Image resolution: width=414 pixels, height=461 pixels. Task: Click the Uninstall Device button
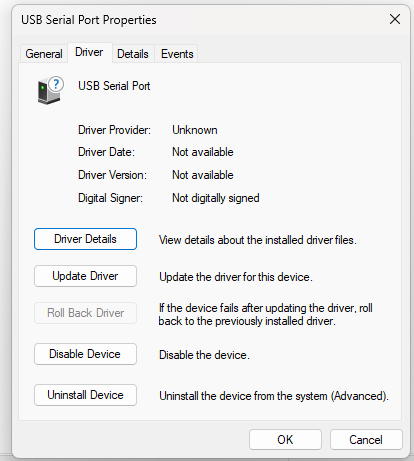tap(85, 395)
